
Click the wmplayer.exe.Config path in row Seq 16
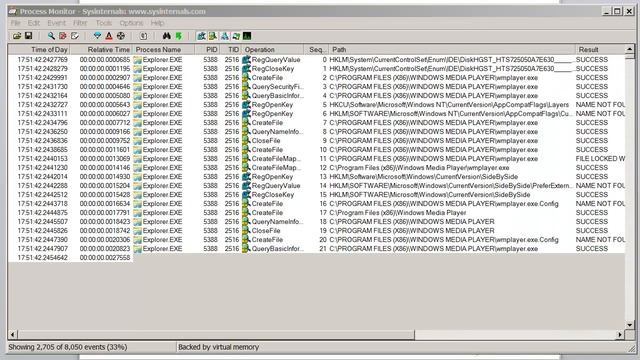[x=444, y=204]
